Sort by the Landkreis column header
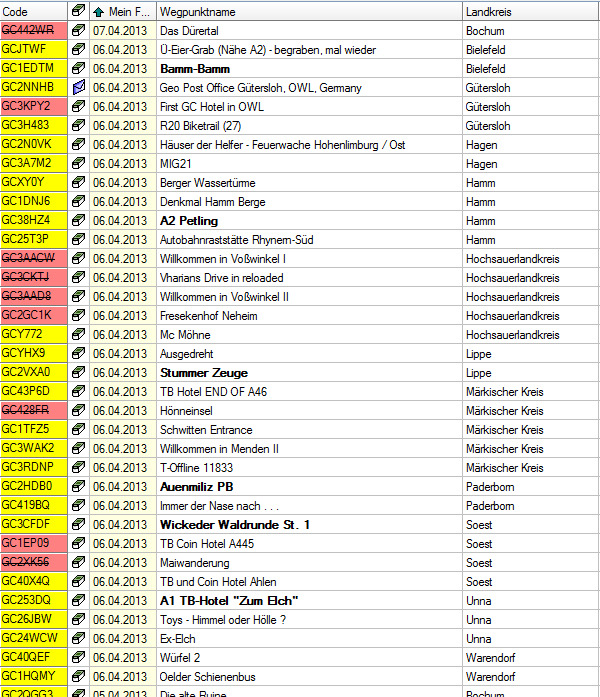The image size is (600, 697). (531, 12)
